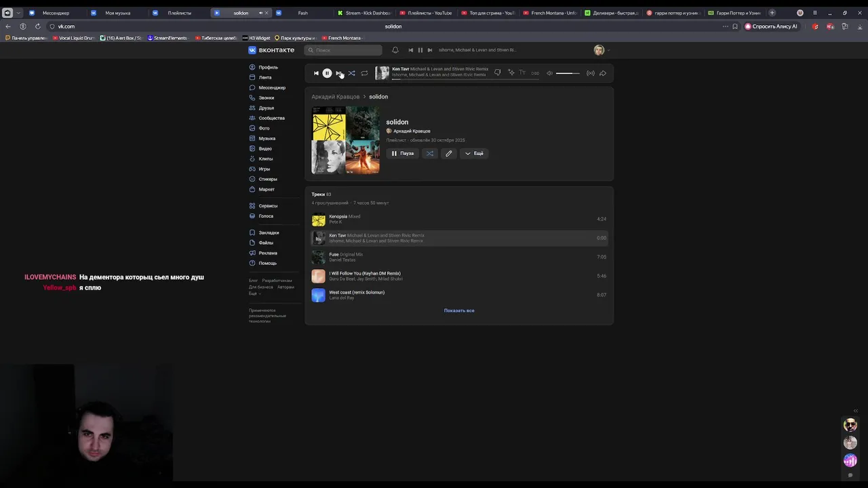This screenshot has height=488, width=868.
Task: Shuffle the solidon playlist
Action: [429, 153]
